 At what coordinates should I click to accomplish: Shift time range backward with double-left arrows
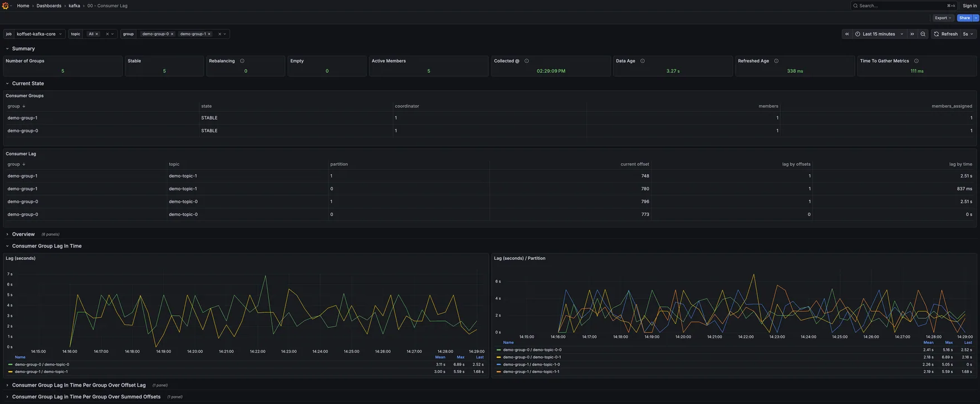[847, 34]
